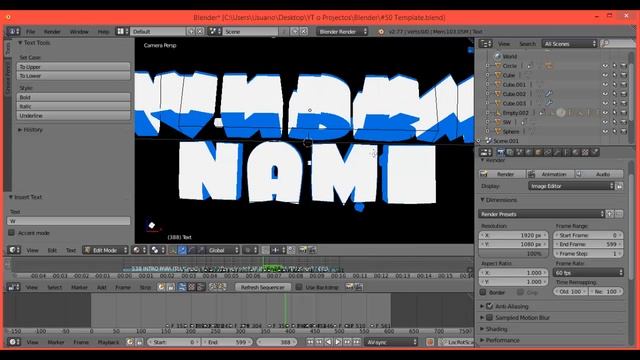
Task: Open the Blender Render engine dropdown
Action: (x=342, y=31)
